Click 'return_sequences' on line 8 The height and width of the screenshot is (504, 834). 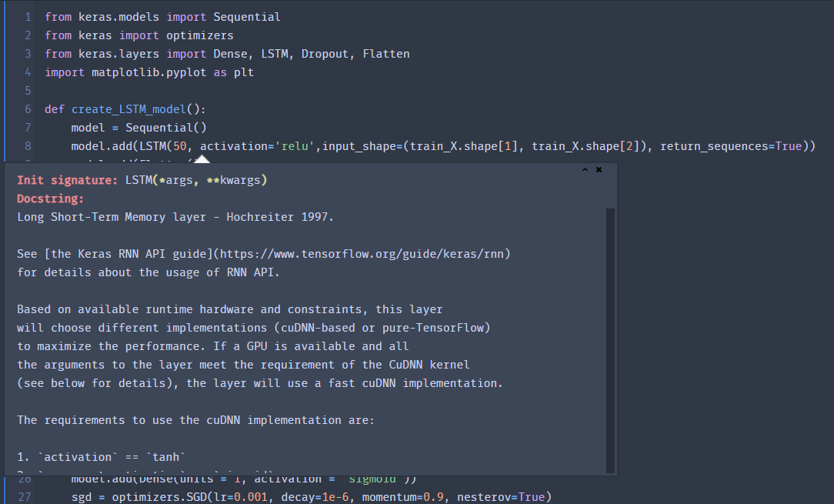[714, 146]
